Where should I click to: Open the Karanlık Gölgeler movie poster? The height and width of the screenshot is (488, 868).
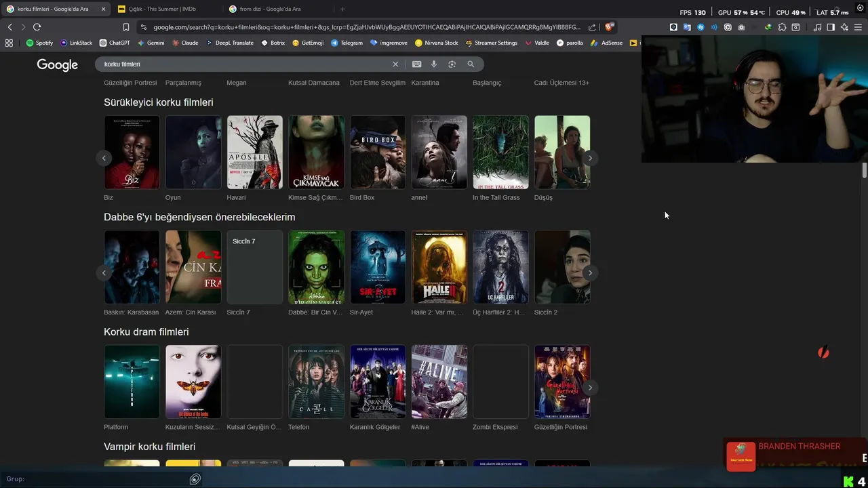378,382
